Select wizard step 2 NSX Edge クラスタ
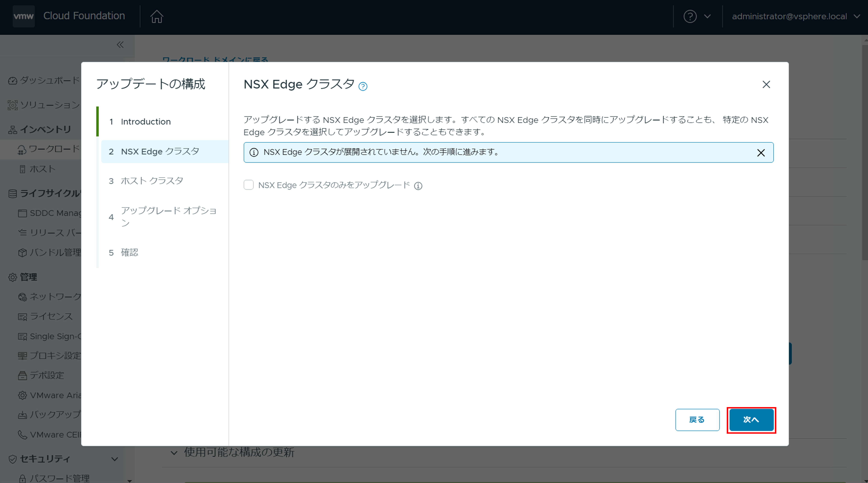Viewport: 868px width, 483px height. [165, 151]
